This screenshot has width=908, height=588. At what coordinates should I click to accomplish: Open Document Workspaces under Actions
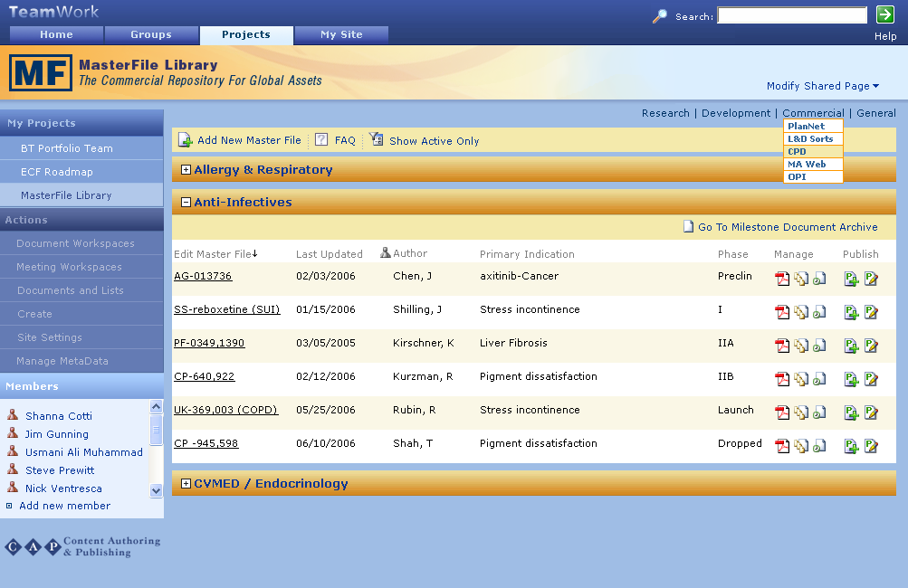pos(81,243)
